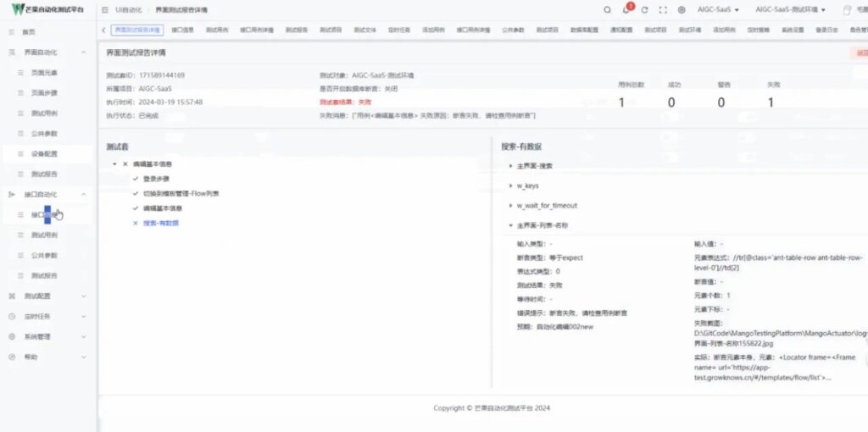Switch to the 通知配置 tab
The width and height of the screenshot is (868, 432).
tap(621, 30)
